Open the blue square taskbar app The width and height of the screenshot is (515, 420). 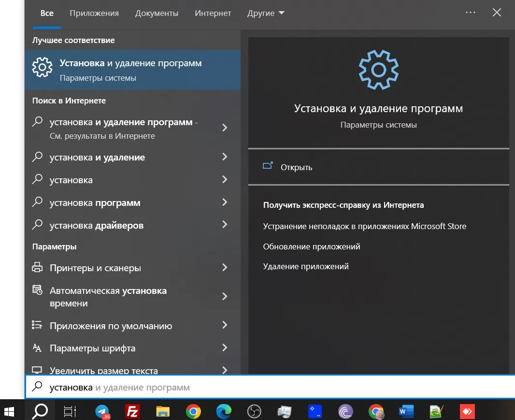tap(315, 411)
